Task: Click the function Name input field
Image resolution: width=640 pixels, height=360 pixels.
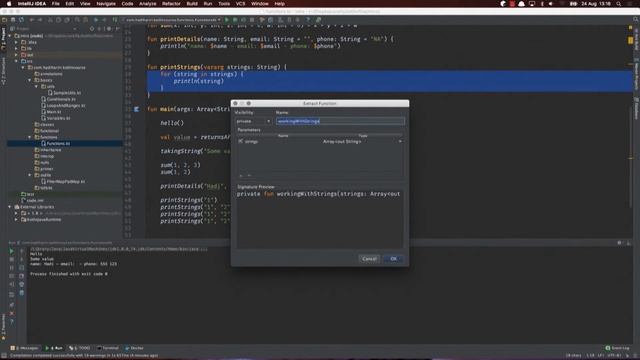Action: click(340, 121)
